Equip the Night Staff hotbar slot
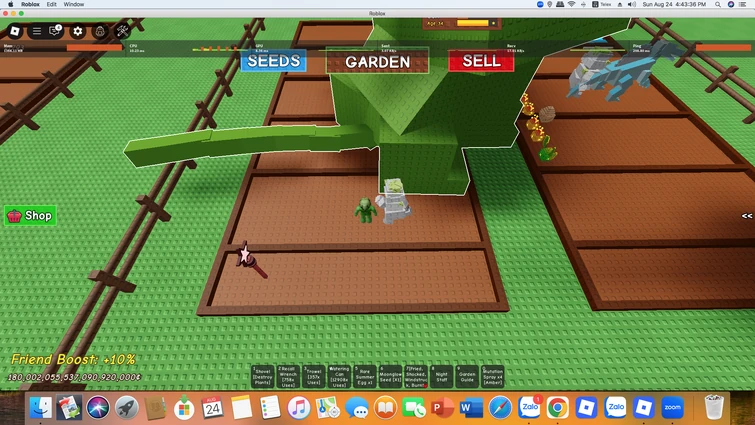The height and width of the screenshot is (425, 755). click(442, 376)
